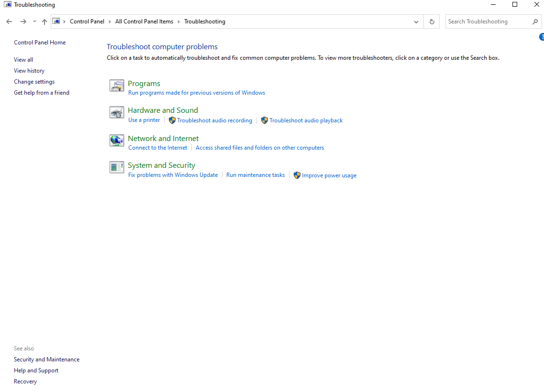Click Access shared files and folders link
This screenshot has height=392, width=544.
pos(260,148)
